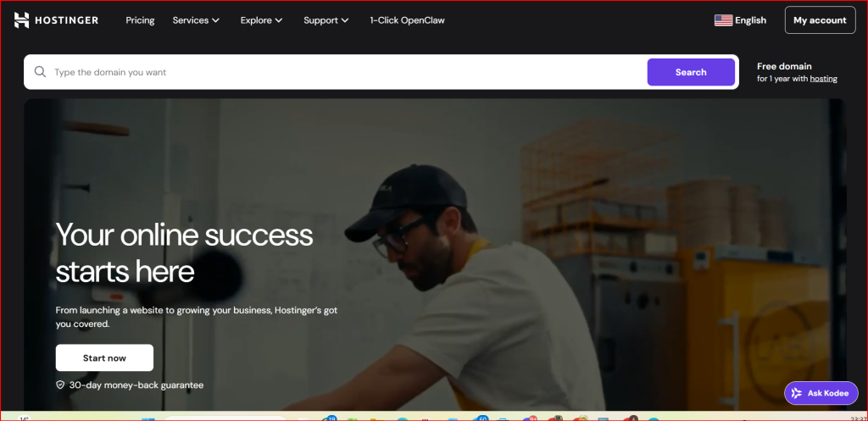Focus the 'Type the domain you want' field
This screenshot has width=868, height=421.
coord(348,72)
